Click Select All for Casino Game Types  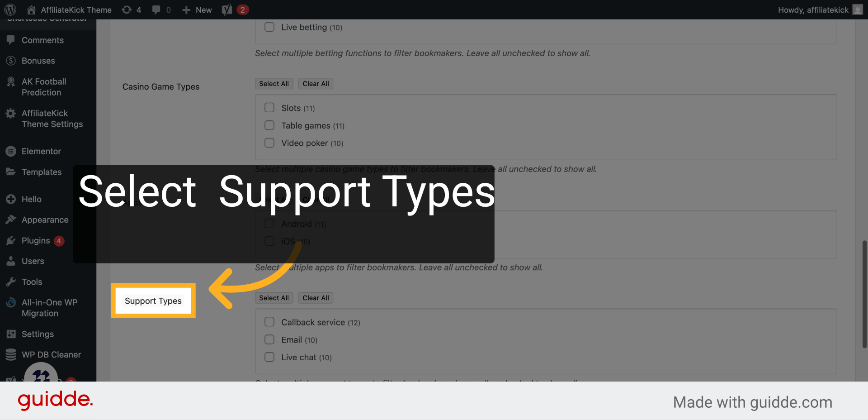(x=274, y=84)
